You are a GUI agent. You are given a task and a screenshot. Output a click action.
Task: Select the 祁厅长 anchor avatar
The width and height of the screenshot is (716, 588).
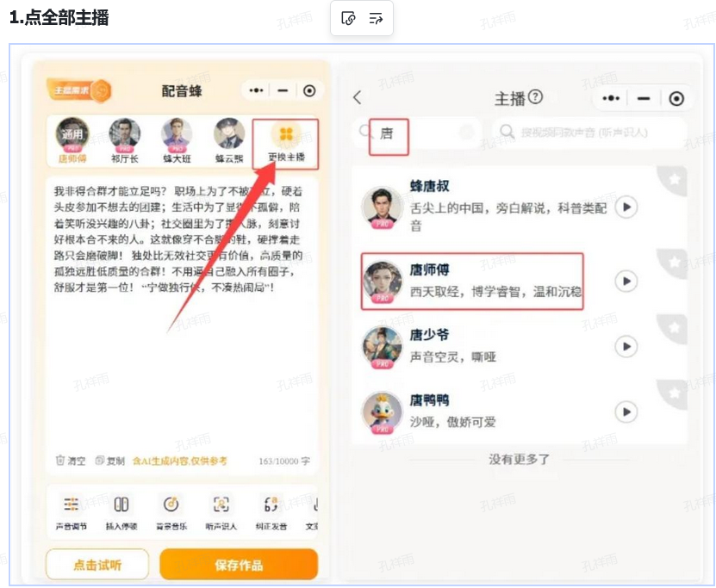pos(125,136)
